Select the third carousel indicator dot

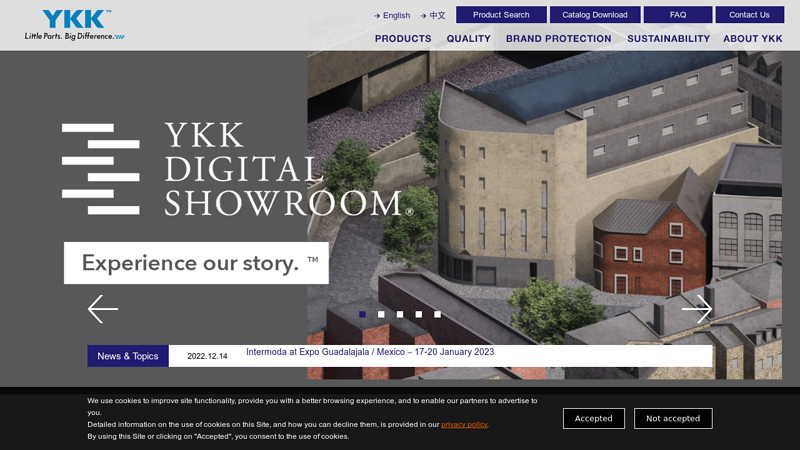point(400,314)
